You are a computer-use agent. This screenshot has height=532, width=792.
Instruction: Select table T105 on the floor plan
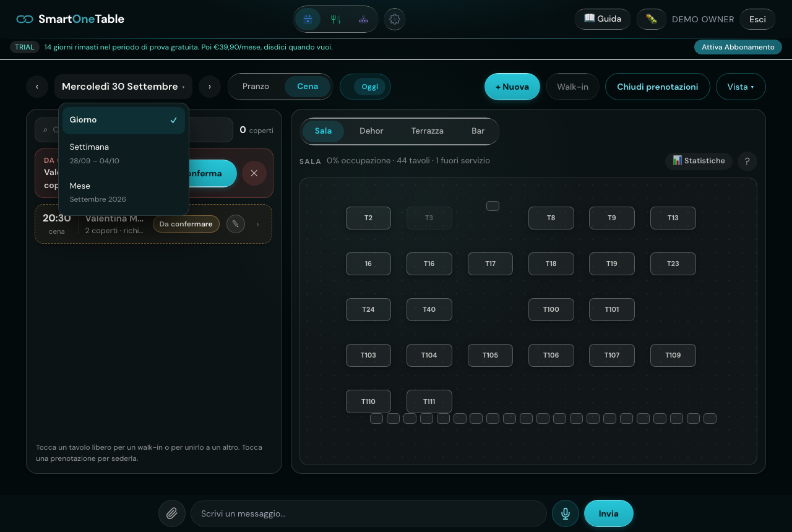[x=490, y=355]
